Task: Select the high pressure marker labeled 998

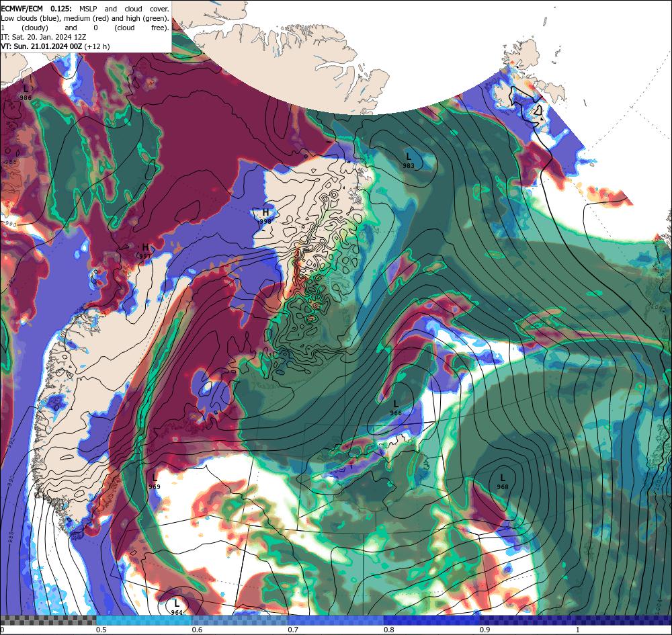Action: [x=265, y=216]
